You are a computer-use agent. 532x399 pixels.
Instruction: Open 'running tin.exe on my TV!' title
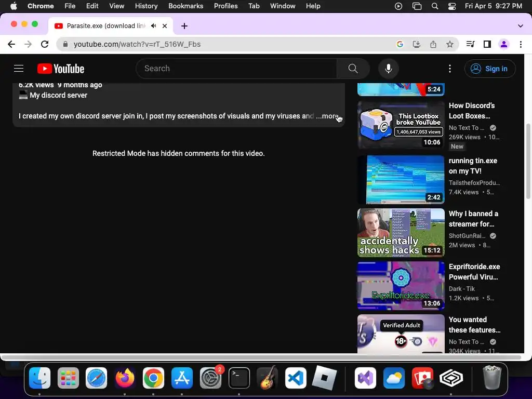pos(473,166)
